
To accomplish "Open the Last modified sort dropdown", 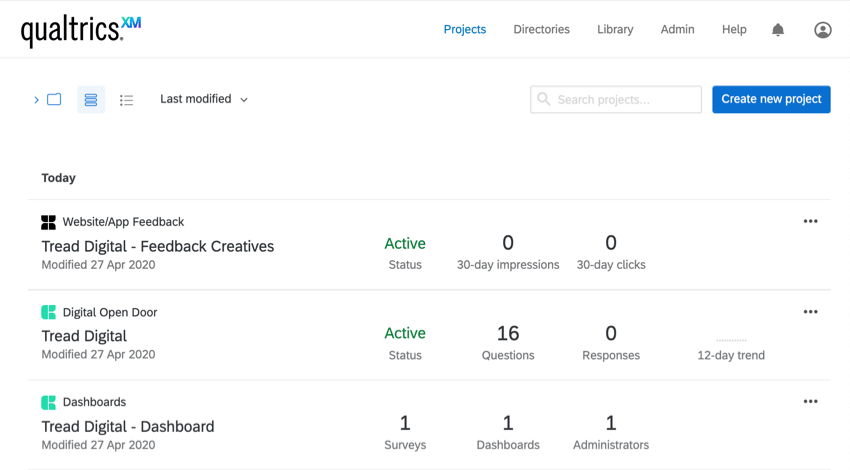I will coord(204,99).
